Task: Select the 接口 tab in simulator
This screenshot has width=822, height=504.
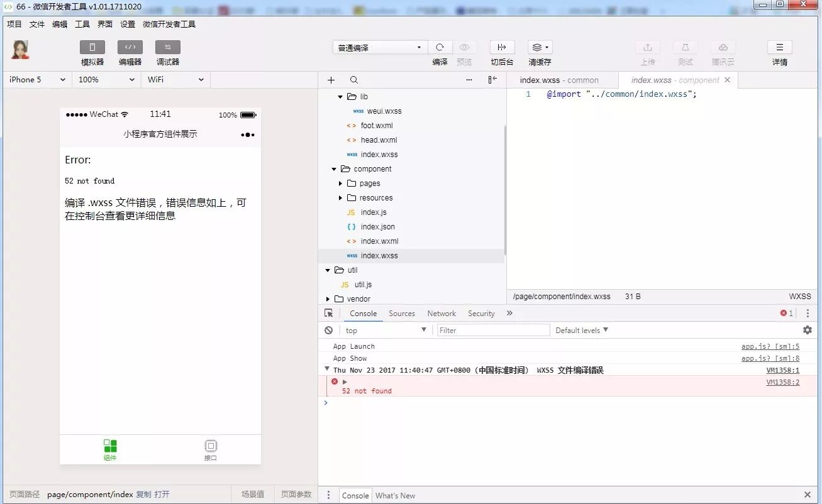Action: point(211,450)
